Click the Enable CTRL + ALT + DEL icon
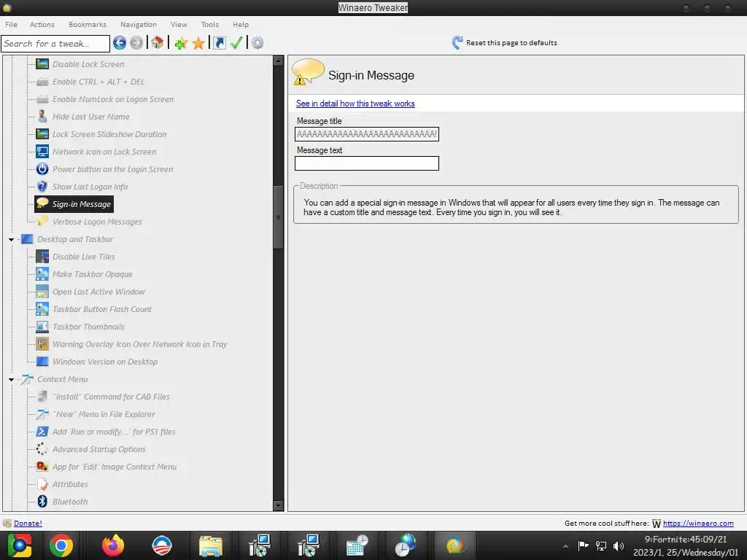Screen dimensions: 747x560 click(x=42, y=82)
